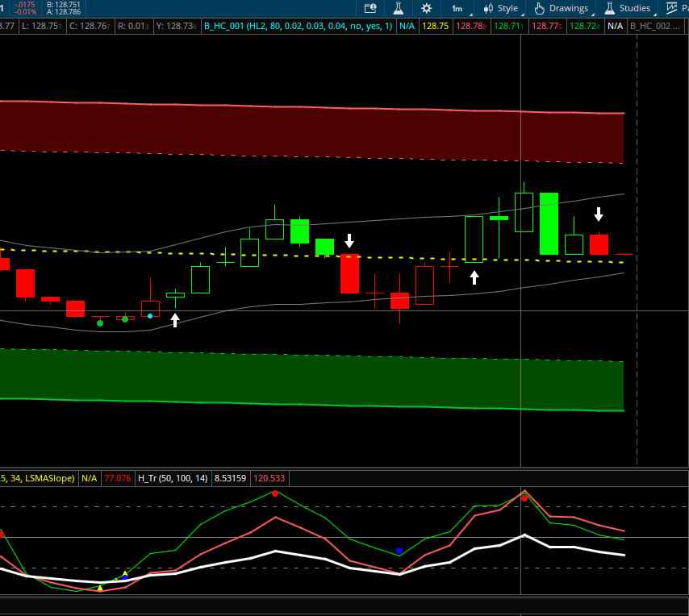Click the yellow 128.75 study value
The width and height of the screenshot is (689, 616).
pyautogui.click(x=435, y=26)
